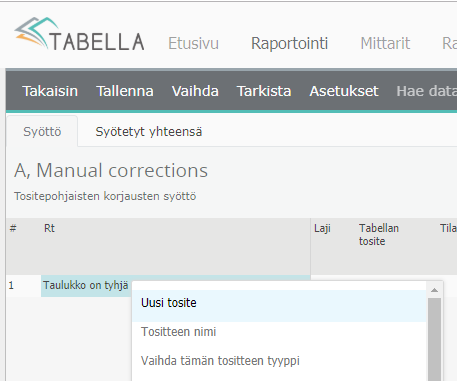Open the Raportointi navigation section
The image size is (457, 381).
click(289, 43)
